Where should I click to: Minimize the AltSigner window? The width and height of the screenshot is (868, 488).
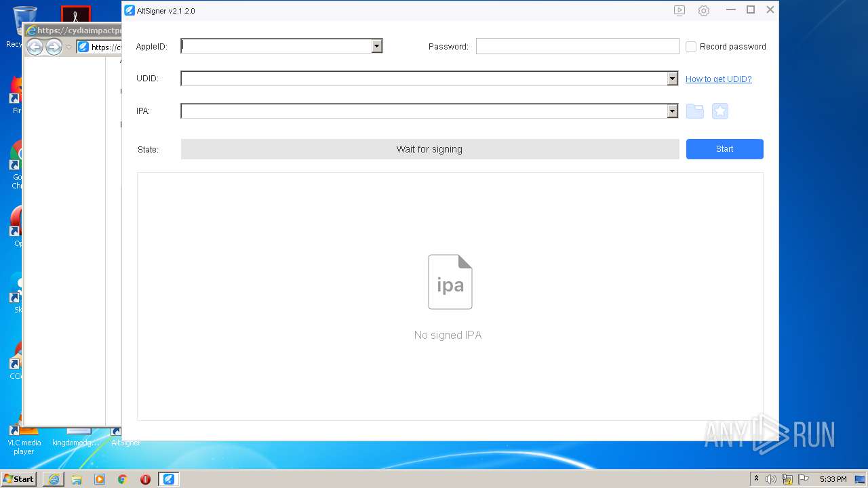pos(730,10)
